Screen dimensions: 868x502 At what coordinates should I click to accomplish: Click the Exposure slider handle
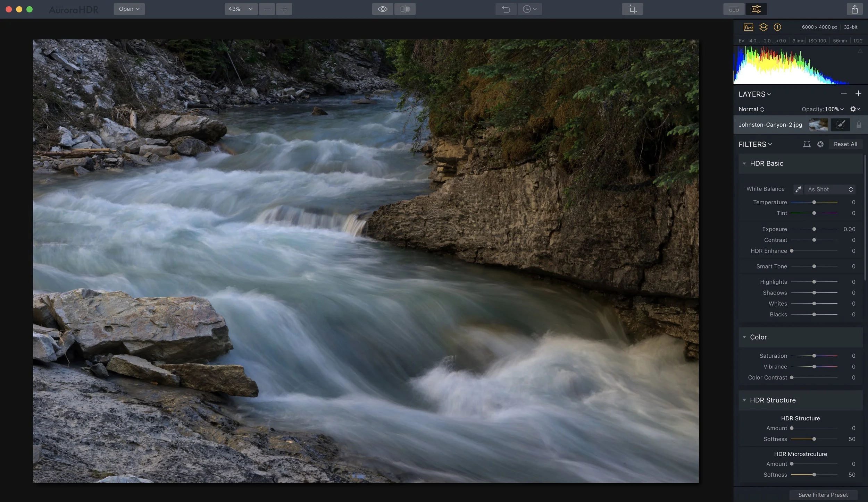(814, 229)
